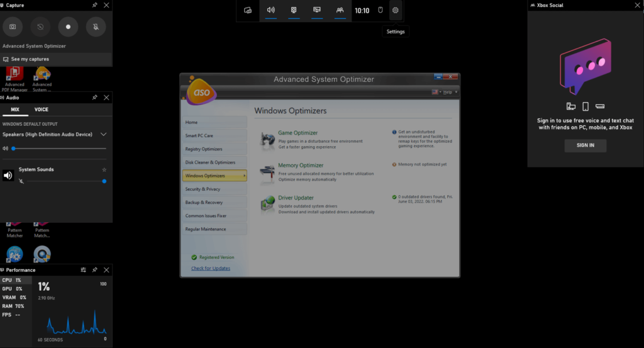Click the aso logo
This screenshot has width=644, height=348.
(201, 92)
